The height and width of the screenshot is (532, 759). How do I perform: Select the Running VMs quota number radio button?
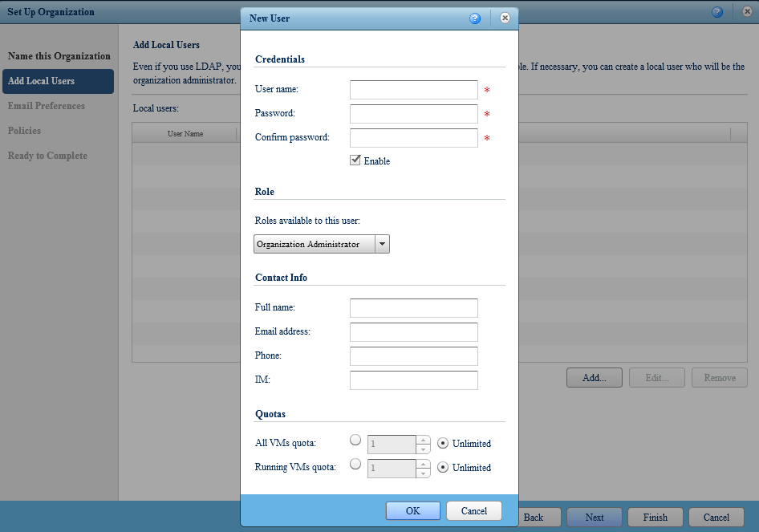(x=355, y=465)
